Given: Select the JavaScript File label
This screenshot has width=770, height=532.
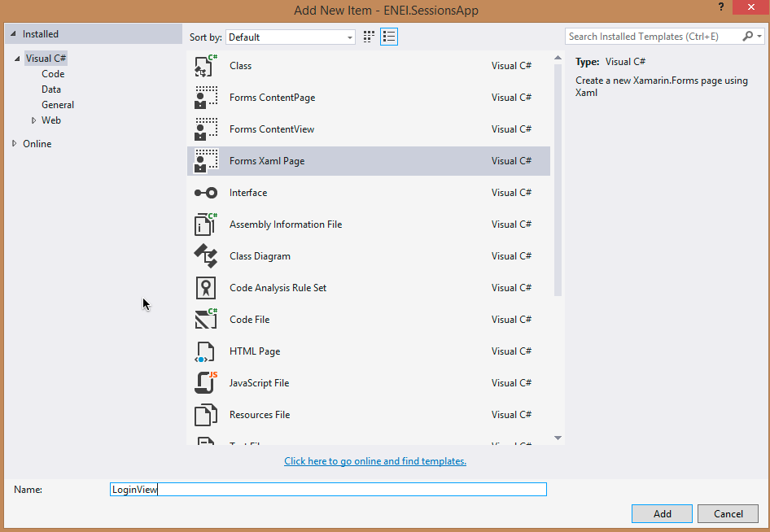Looking at the screenshot, I should coord(259,383).
